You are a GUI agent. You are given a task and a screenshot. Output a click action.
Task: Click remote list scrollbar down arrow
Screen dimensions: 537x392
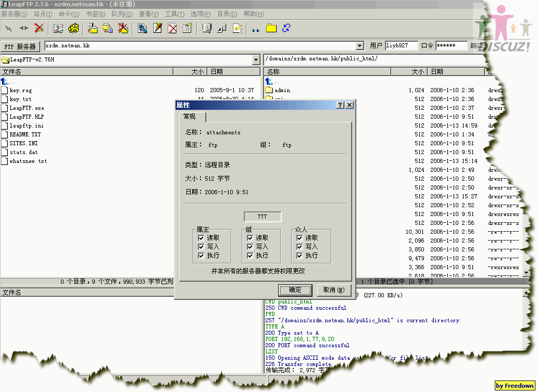[x=527, y=273]
